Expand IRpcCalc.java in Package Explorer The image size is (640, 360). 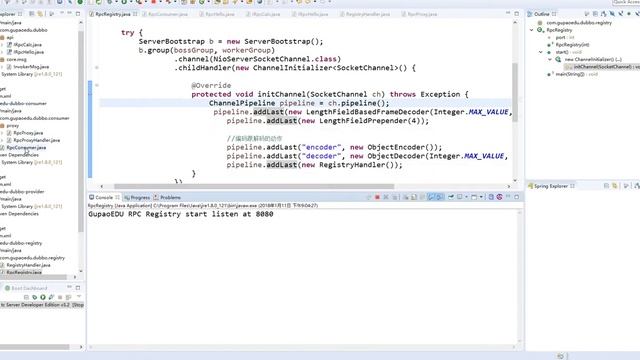click(x=2, y=44)
